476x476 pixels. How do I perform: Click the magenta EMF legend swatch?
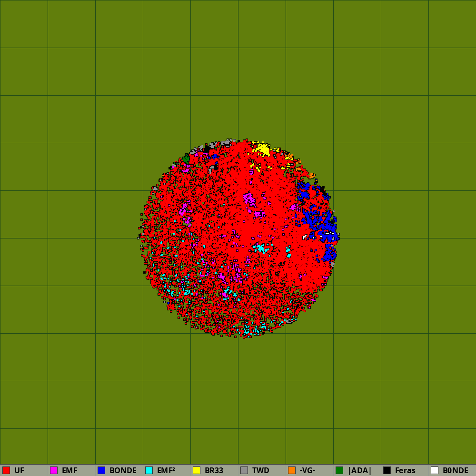[x=54, y=470]
